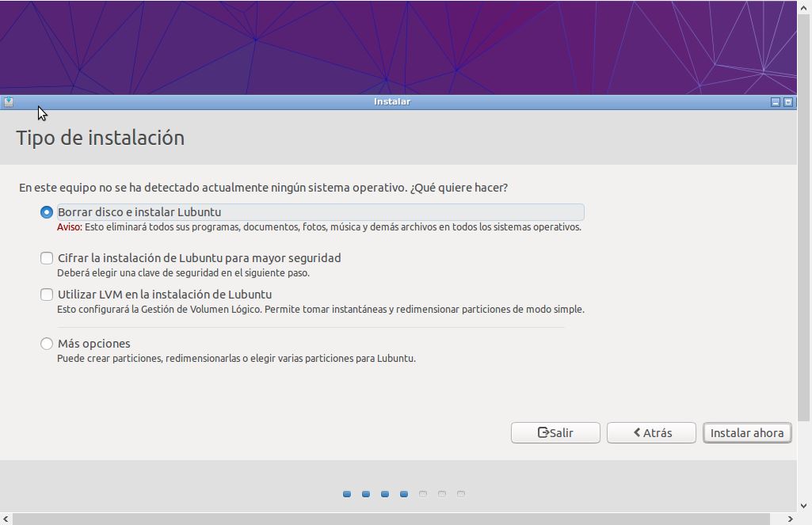Click the vertical scrollbar up arrow
Image resolution: width=812 pixels, height=525 pixels.
(804, 6)
